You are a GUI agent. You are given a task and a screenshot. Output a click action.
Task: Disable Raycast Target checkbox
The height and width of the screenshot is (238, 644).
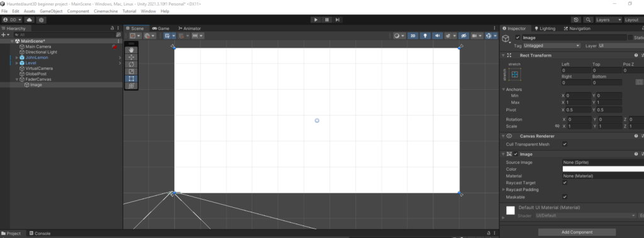565,183
